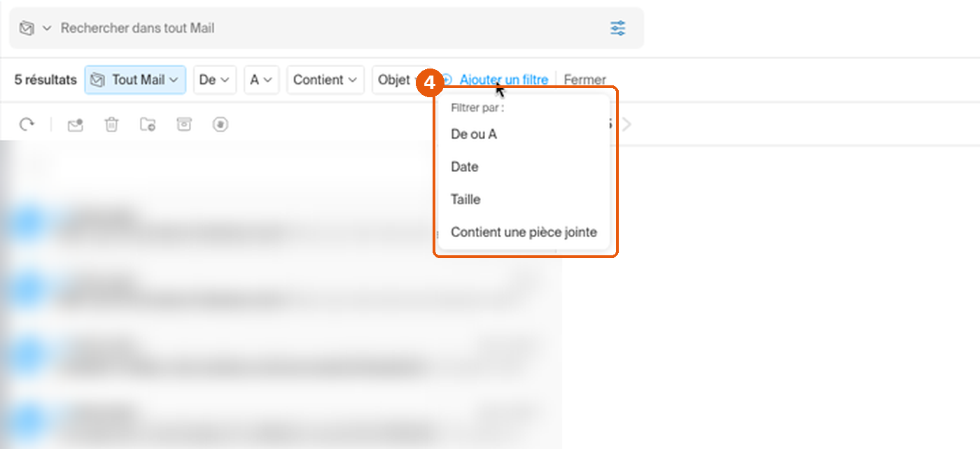This screenshot has width=980, height=449.
Task: Click the spam report icon
Action: coord(220,124)
